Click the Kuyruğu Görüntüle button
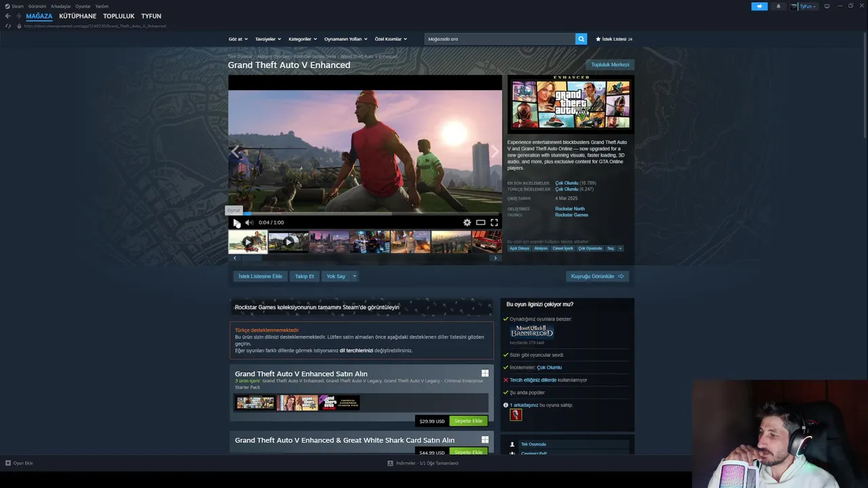This screenshot has width=868, height=488. click(597, 276)
